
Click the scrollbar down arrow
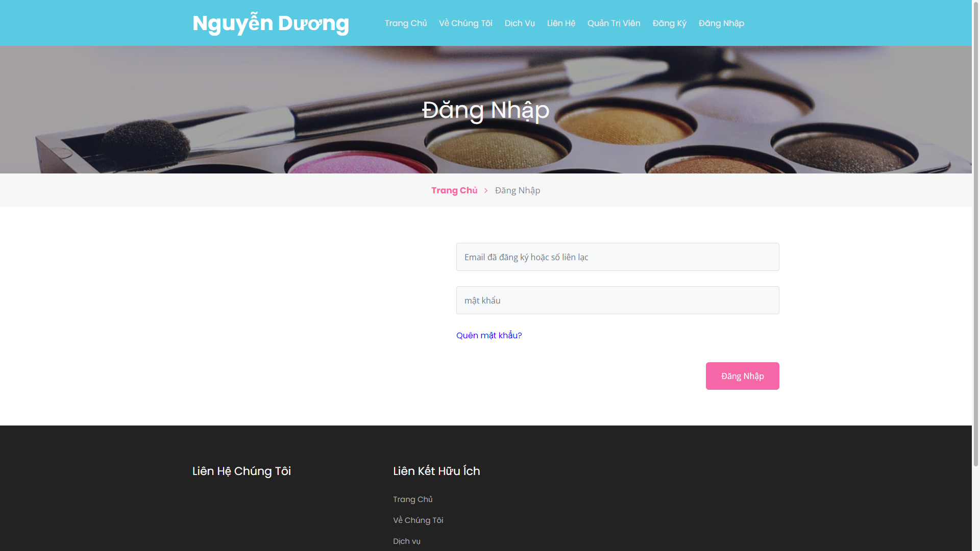(975, 547)
